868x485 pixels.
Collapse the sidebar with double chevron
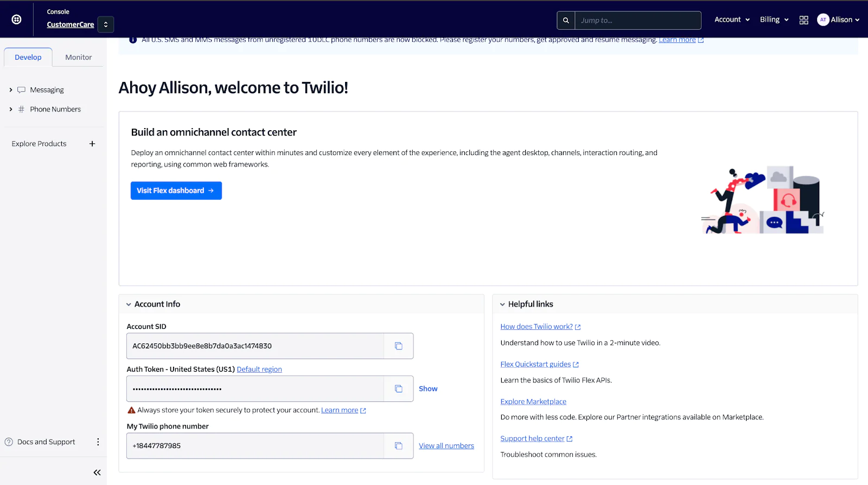pos(97,473)
